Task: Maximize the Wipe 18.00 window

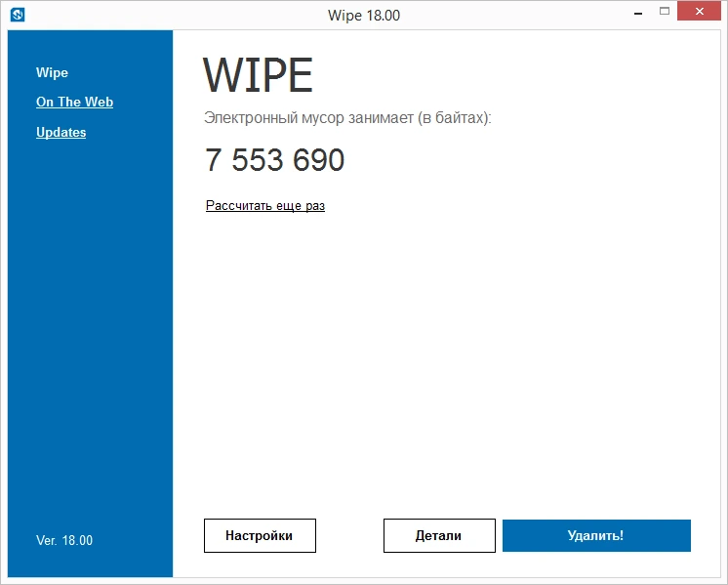Action: (x=665, y=12)
